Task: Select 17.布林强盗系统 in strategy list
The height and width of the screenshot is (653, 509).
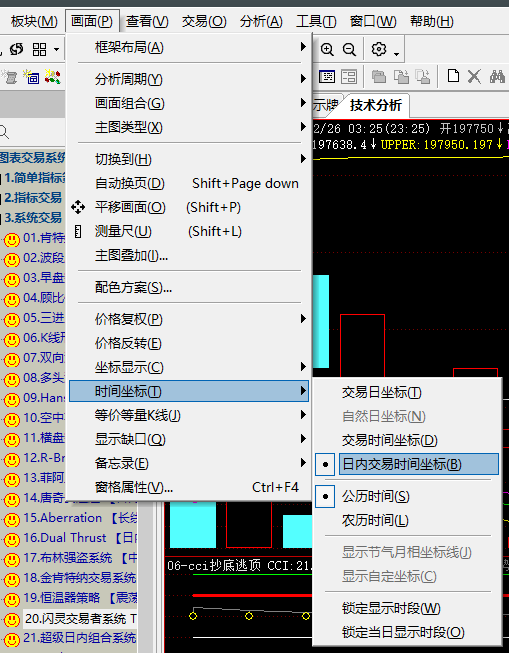Action: [x=80, y=558]
